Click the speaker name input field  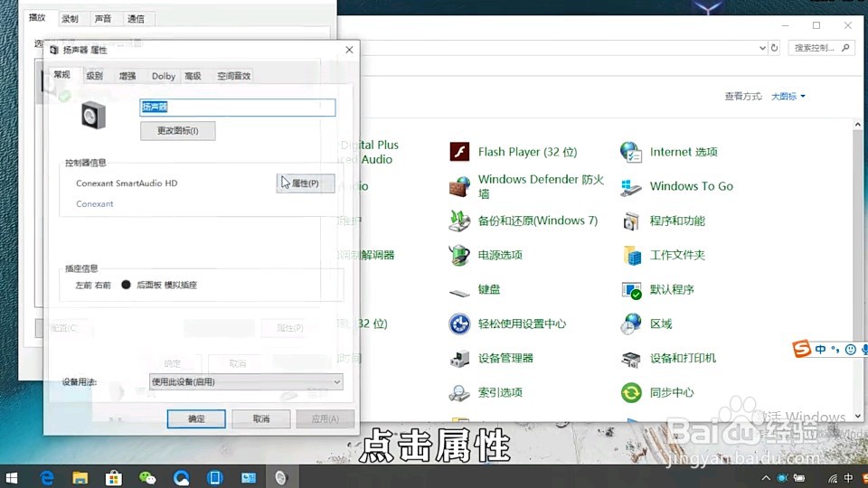[x=238, y=107]
